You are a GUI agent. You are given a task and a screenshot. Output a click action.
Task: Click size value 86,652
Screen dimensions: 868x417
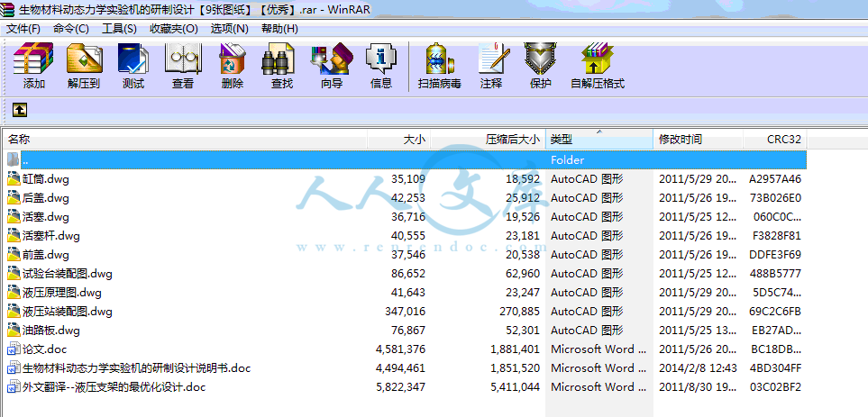[408, 273]
